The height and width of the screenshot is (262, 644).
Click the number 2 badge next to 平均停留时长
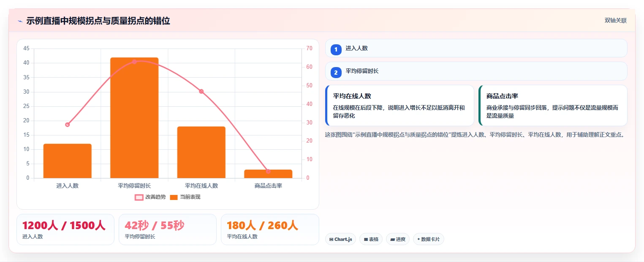coord(336,73)
